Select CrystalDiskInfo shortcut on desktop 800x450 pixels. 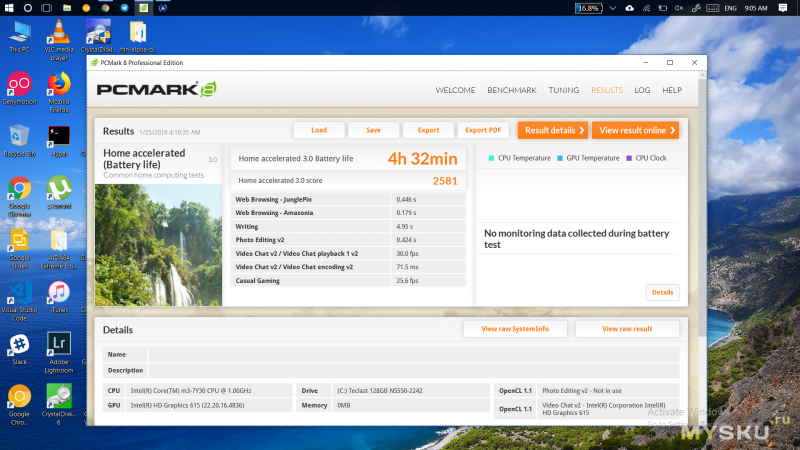98,36
